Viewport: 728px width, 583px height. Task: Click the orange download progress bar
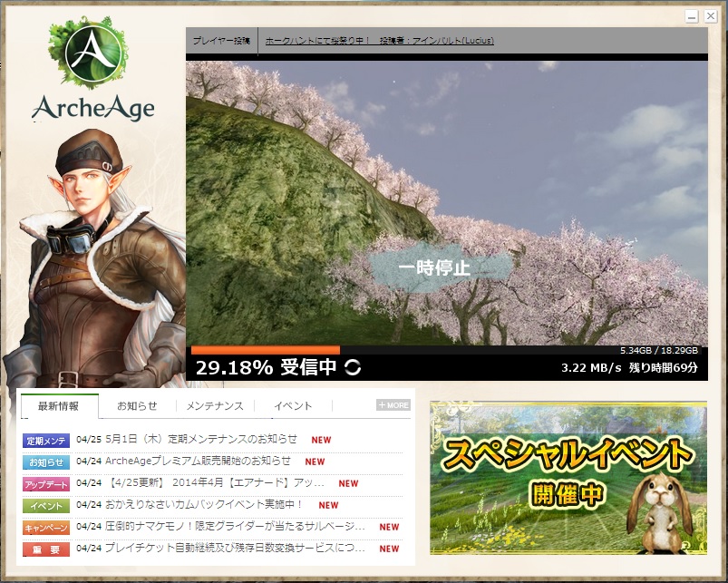pyautogui.click(x=265, y=350)
